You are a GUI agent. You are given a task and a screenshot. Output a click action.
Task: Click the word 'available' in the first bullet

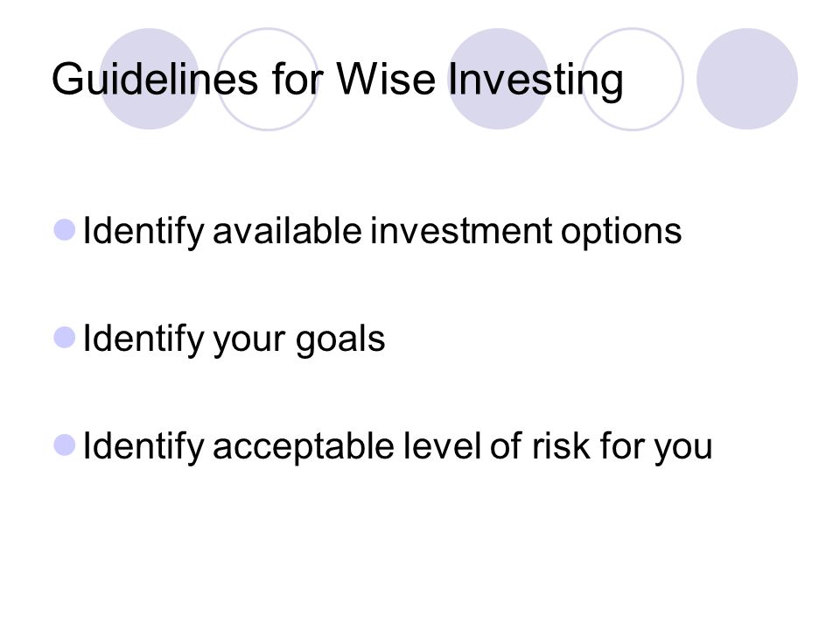287,231
